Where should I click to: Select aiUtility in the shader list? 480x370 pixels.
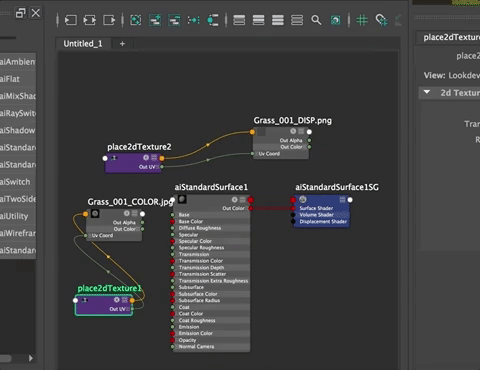tap(18, 216)
